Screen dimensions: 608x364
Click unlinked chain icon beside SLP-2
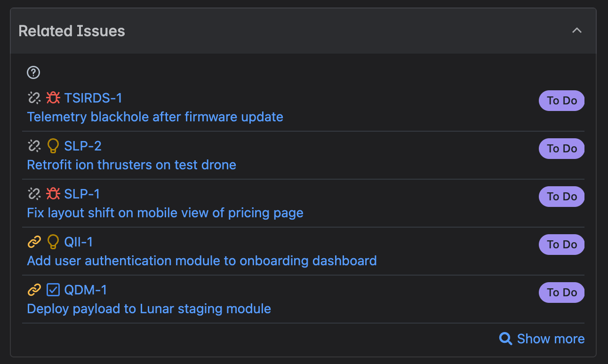[x=34, y=146]
